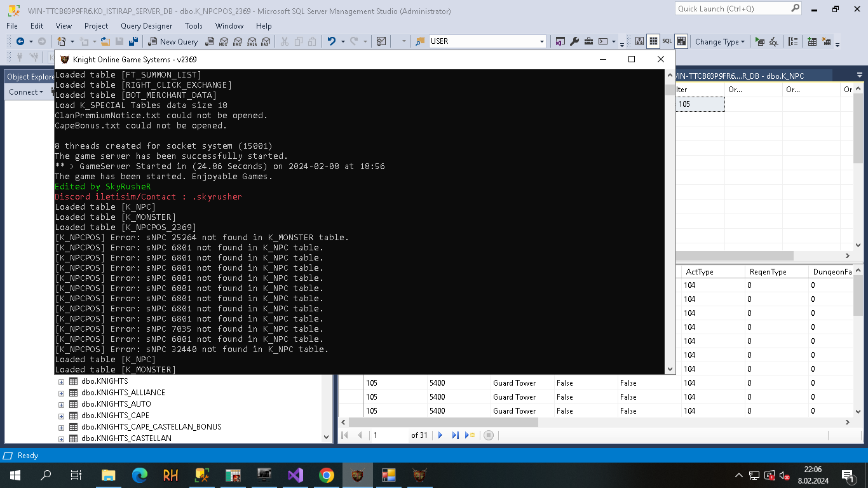Navigate backward with the blue back arrow
868x488 pixels.
pos(20,41)
